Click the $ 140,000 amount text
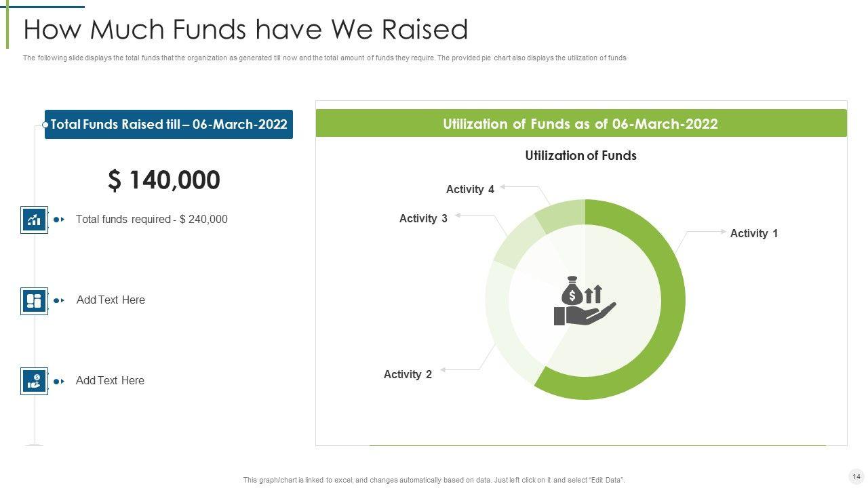Image resolution: width=868 pixels, height=488 pixels. point(164,180)
